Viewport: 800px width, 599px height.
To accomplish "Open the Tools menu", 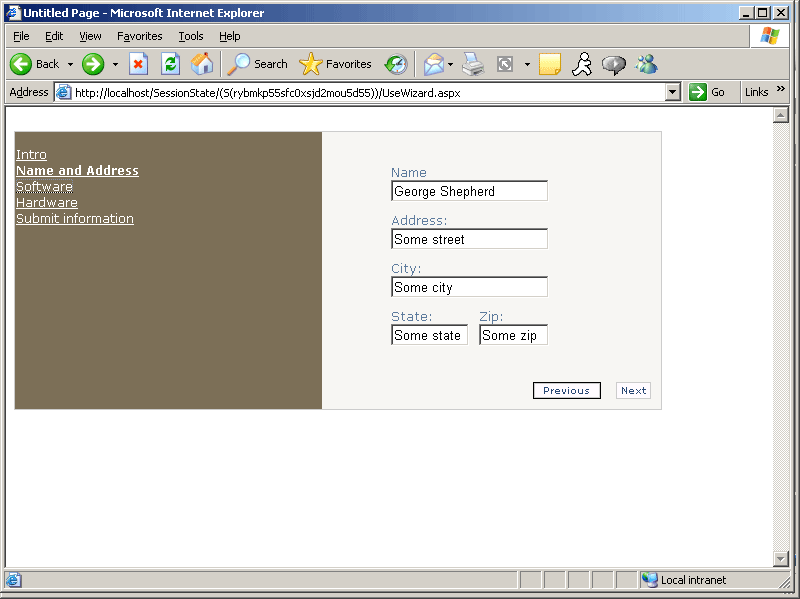I will [x=190, y=36].
